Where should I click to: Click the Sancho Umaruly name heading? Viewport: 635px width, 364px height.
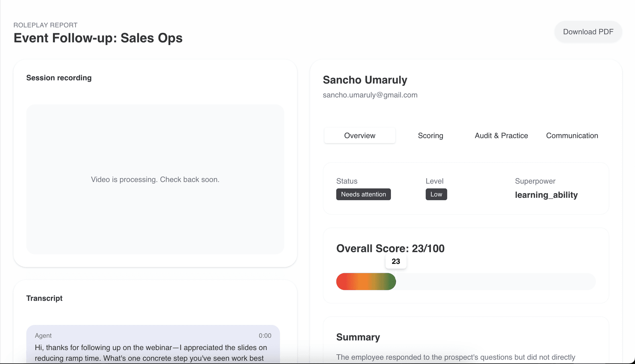(x=365, y=80)
